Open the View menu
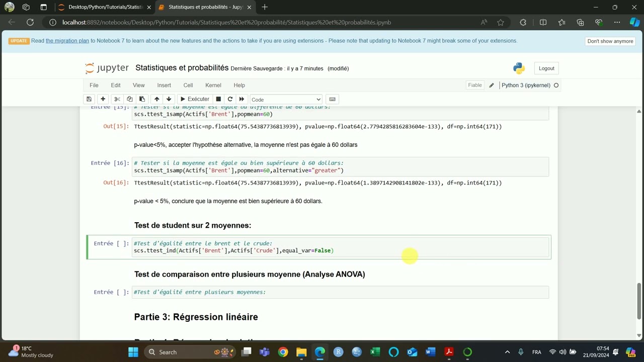Viewport: 644px width, 362px height. [x=139, y=85]
